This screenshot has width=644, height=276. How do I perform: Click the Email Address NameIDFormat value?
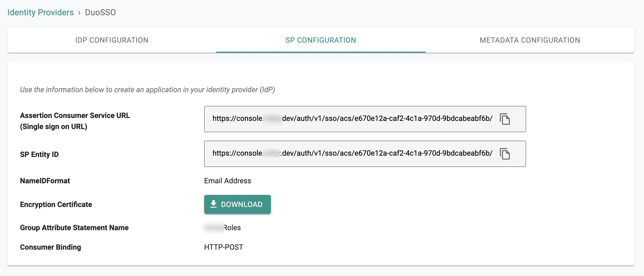(x=228, y=181)
